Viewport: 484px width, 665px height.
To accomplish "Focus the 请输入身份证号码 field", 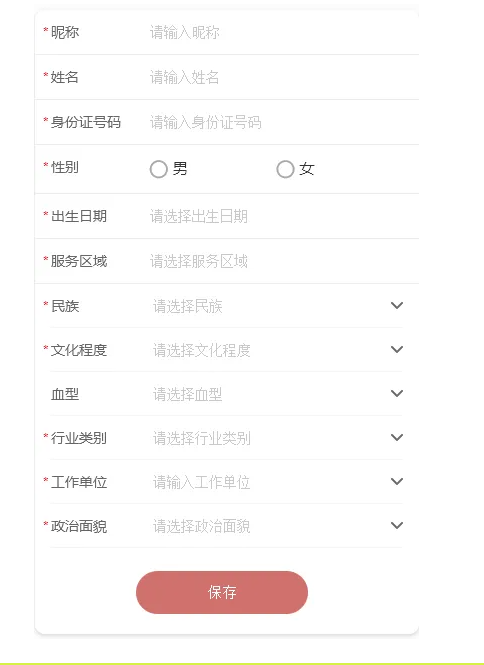I will (x=283, y=122).
